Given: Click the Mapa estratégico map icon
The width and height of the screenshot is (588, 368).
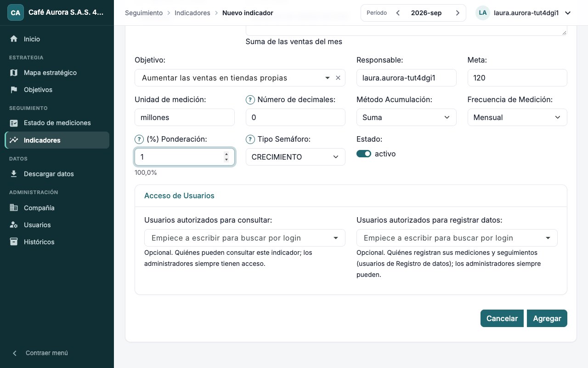Looking at the screenshot, I should coord(14,73).
